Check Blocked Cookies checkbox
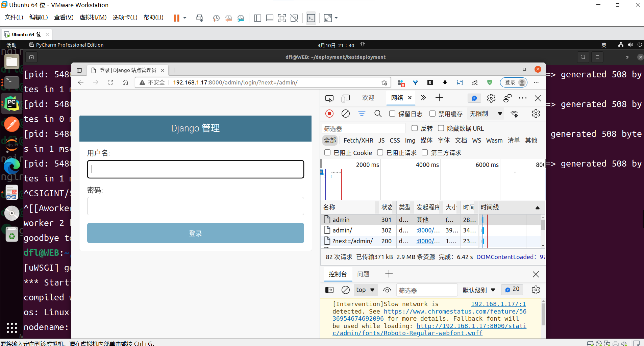This screenshot has height=346, width=644. coord(327,152)
